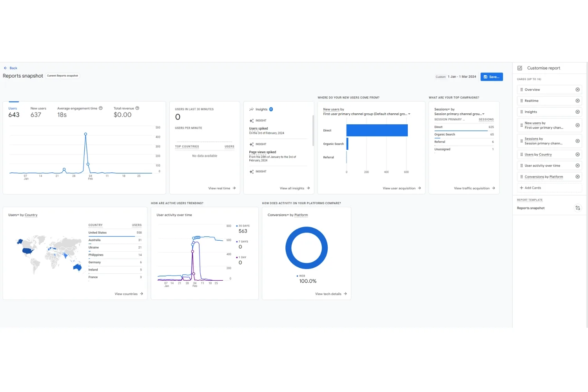
Task: Remove the Users by Country card
Action: [x=577, y=154]
